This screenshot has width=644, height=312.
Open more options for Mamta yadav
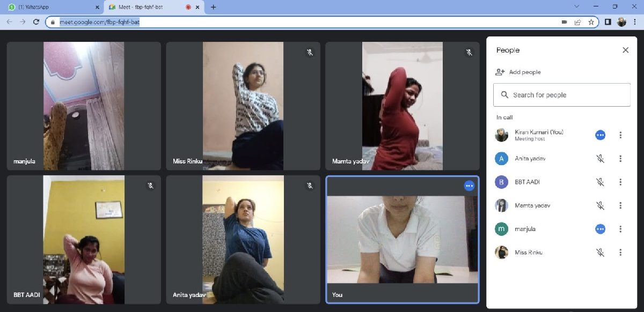tap(620, 205)
